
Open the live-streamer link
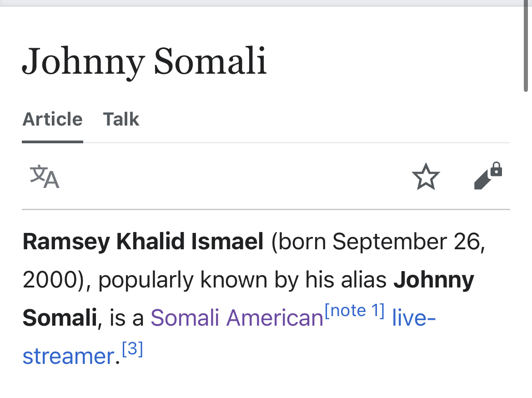click(413, 317)
